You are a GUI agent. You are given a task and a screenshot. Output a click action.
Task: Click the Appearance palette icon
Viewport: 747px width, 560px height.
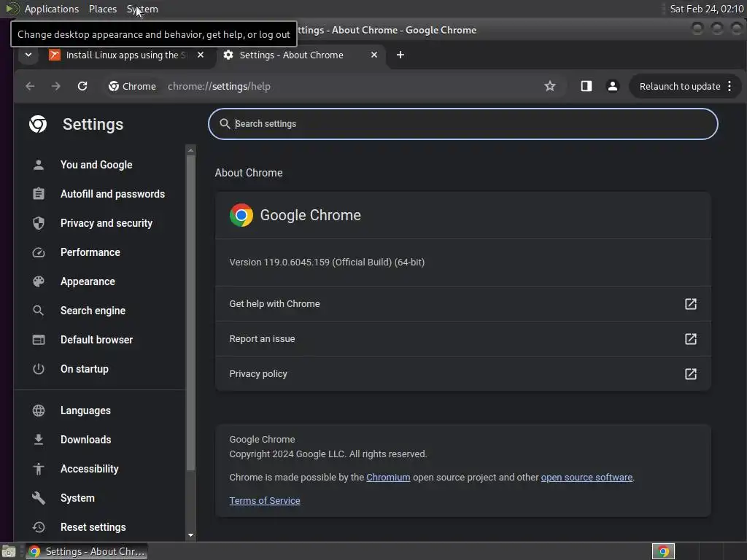(x=39, y=281)
